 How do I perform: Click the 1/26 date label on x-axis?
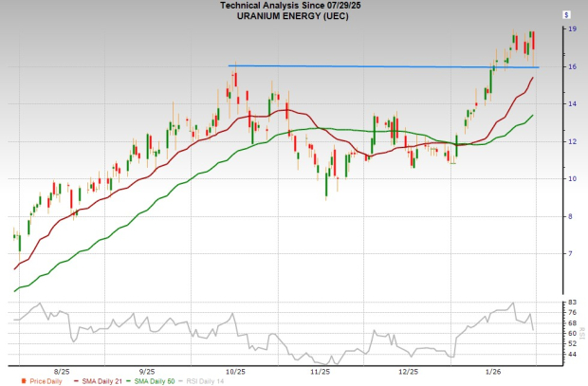coord(493,372)
